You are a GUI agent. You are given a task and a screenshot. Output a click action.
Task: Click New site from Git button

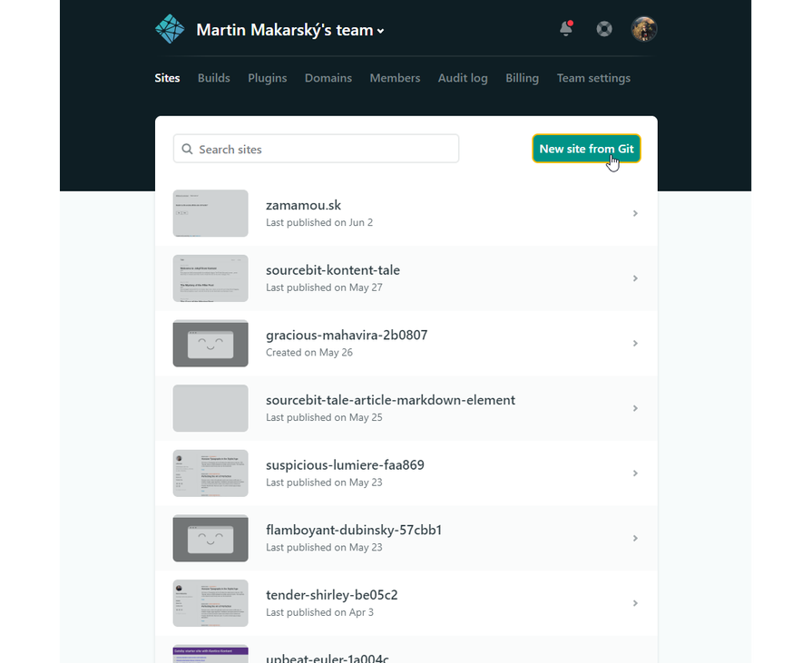(x=586, y=149)
